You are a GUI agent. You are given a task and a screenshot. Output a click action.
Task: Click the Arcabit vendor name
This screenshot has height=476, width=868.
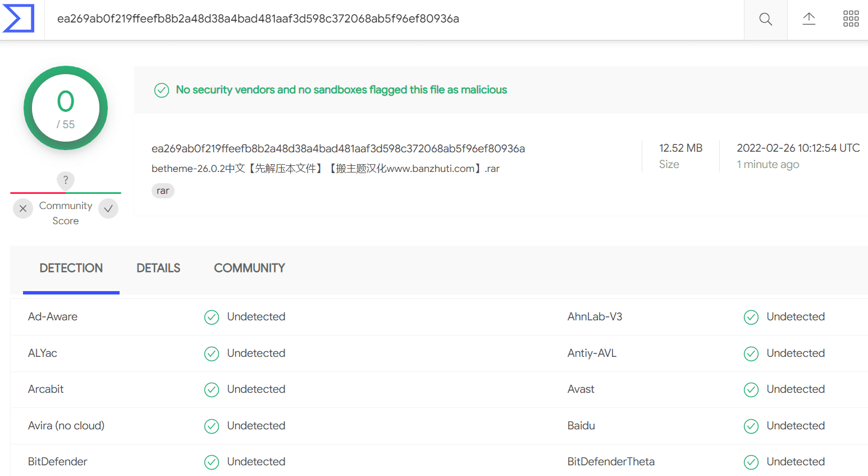(46, 389)
